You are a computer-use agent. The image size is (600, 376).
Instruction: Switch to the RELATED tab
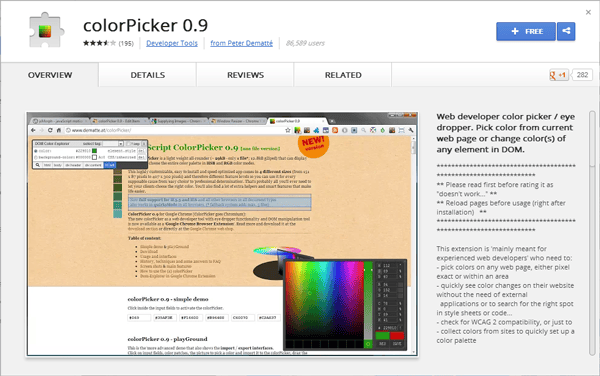pyautogui.click(x=343, y=75)
